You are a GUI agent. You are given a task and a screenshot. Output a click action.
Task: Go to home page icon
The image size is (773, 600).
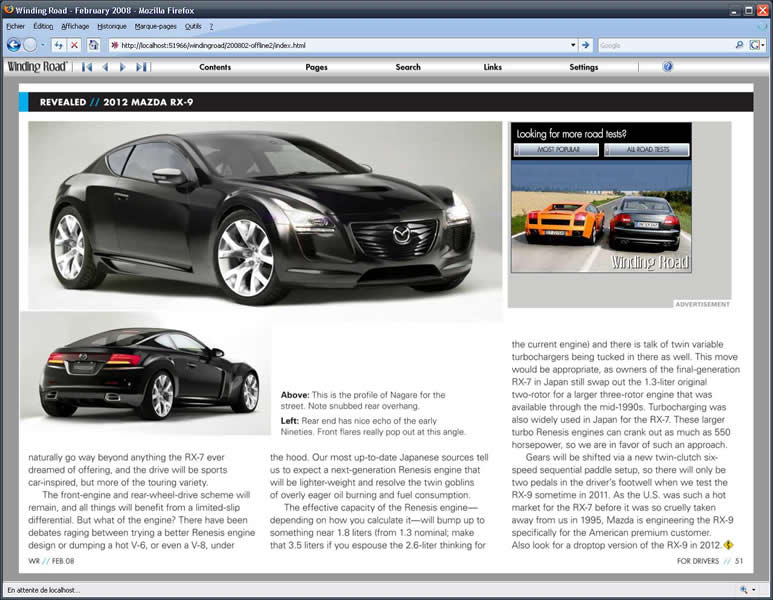coord(93,45)
